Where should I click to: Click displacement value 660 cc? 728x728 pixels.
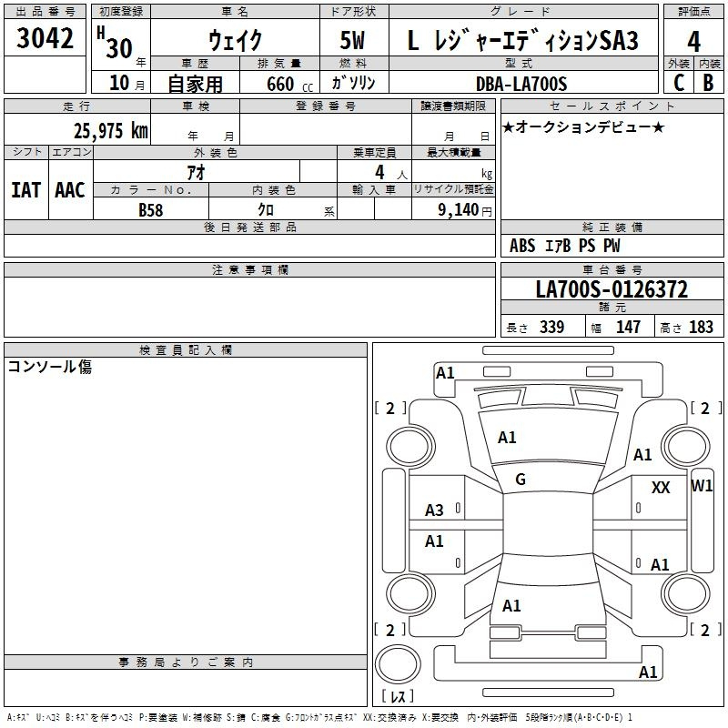pyautogui.click(x=289, y=84)
